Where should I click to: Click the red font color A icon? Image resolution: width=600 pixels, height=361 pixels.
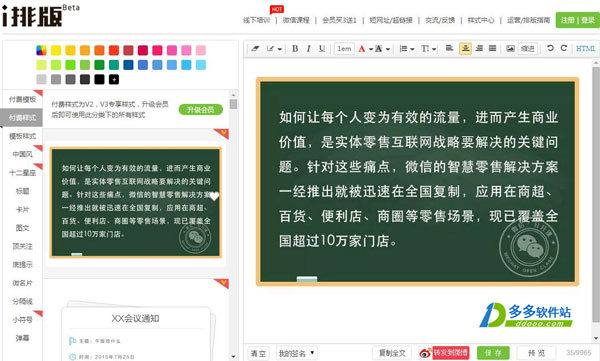362,49
